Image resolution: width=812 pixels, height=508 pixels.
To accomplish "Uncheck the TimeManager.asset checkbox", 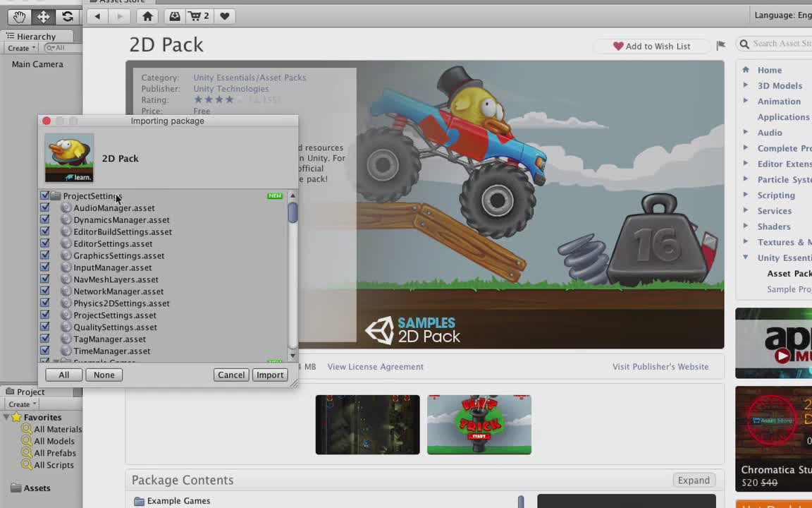I will click(44, 351).
